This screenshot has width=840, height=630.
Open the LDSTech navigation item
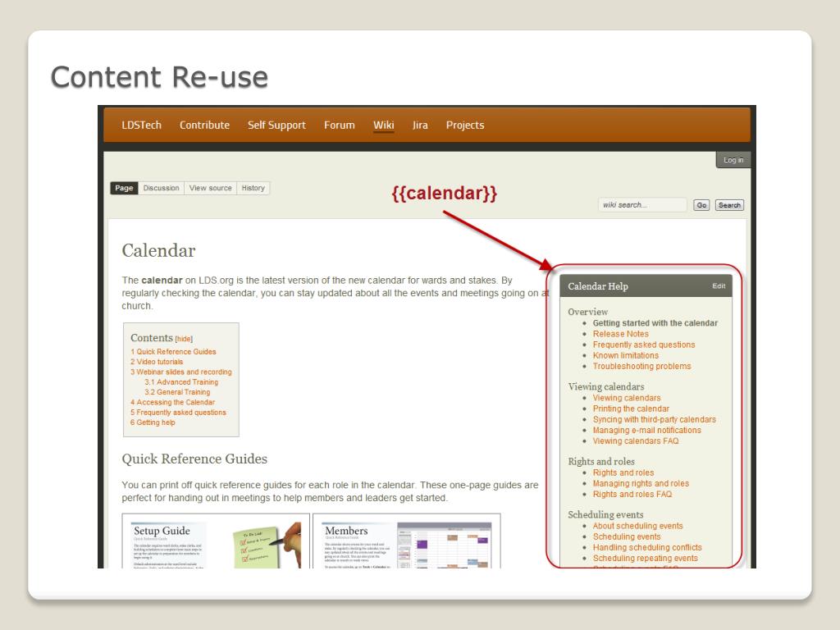(141, 125)
